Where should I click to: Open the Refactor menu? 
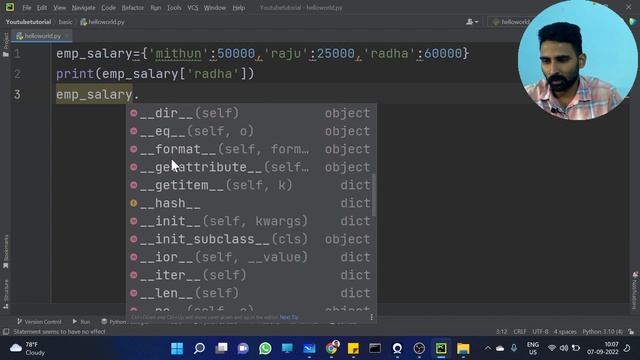(133, 8)
